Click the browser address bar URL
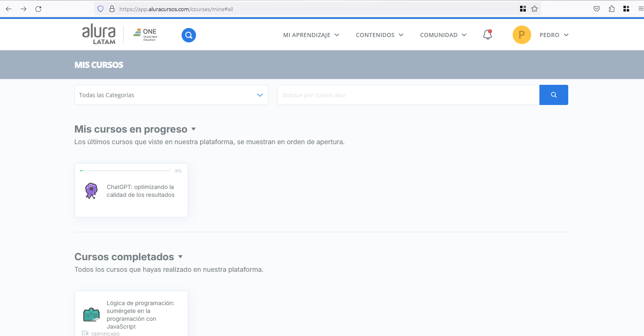The height and width of the screenshot is (336, 644). [x=176, y=9]
